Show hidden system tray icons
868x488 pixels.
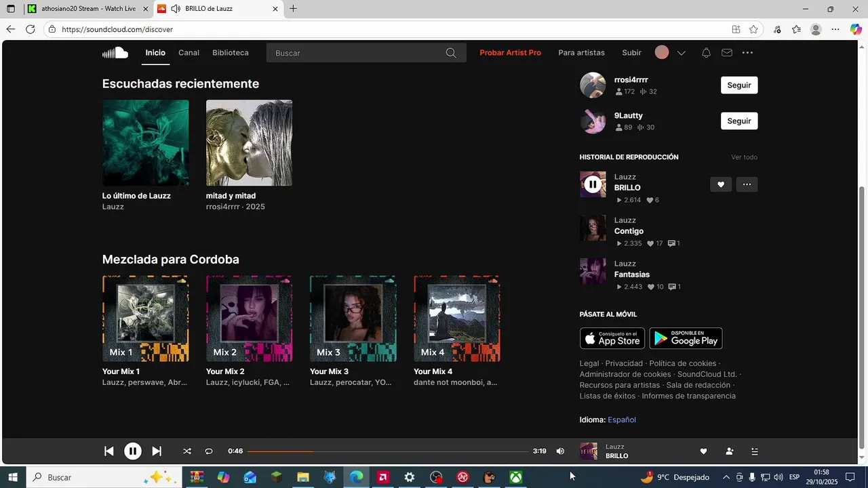[x=726, y=477]
